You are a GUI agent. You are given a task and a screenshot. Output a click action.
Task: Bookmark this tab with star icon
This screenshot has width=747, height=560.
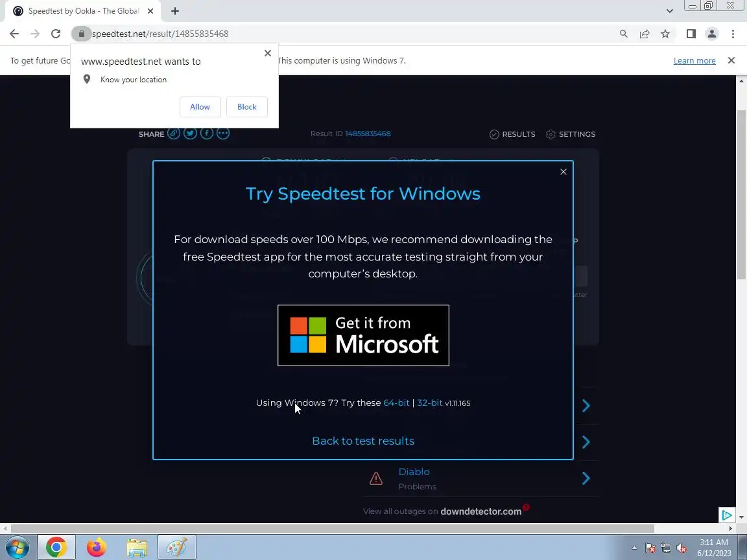665,34
